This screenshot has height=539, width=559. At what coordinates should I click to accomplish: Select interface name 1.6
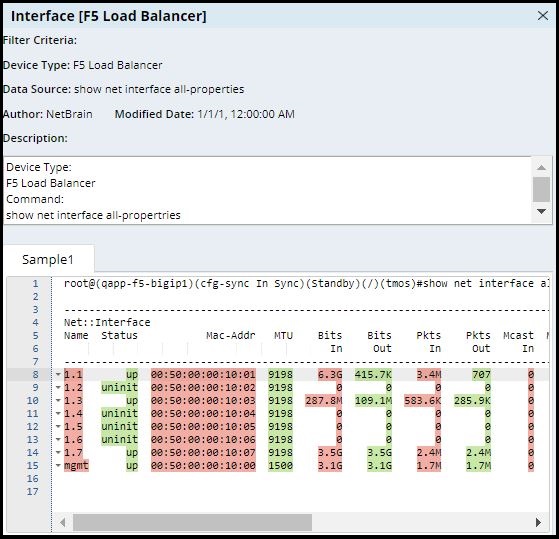(73, 440)
